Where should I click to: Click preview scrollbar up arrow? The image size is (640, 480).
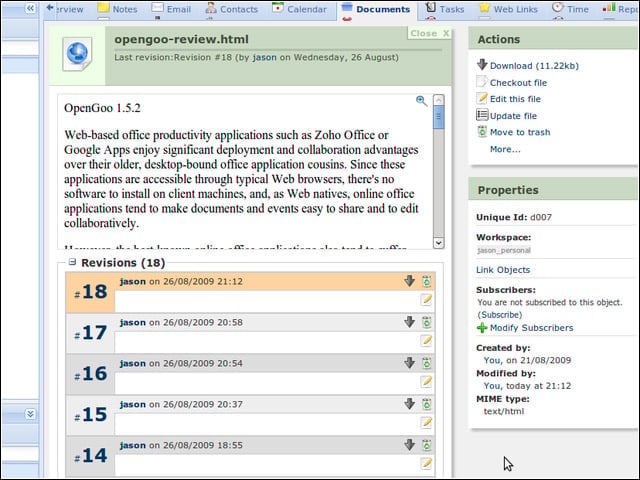click(x=438, y=100)
